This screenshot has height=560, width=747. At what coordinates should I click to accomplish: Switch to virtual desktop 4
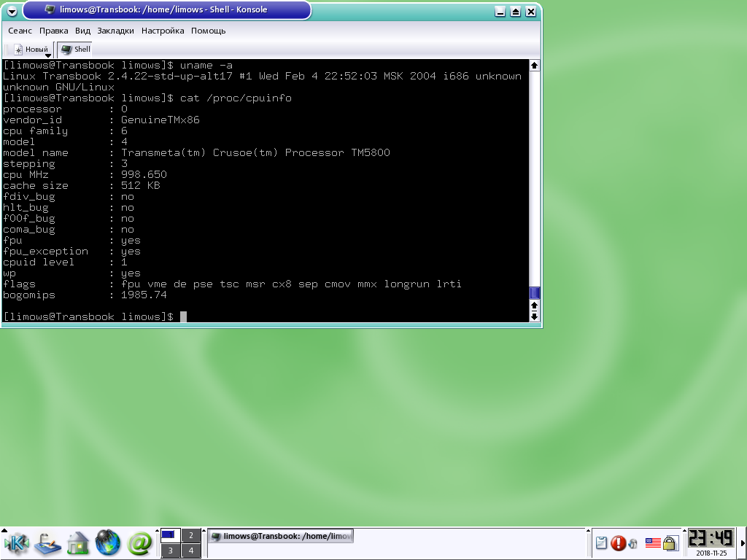pos(191,551)
